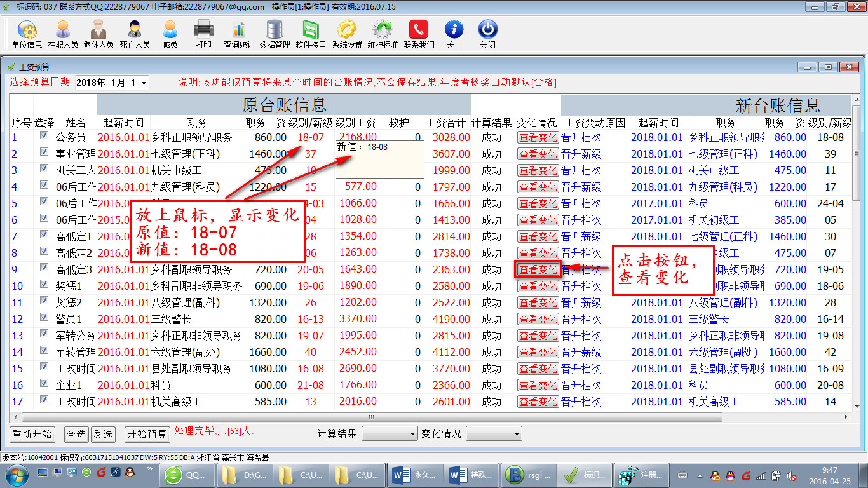Click the 打印 printer icon

pos(203,34)
